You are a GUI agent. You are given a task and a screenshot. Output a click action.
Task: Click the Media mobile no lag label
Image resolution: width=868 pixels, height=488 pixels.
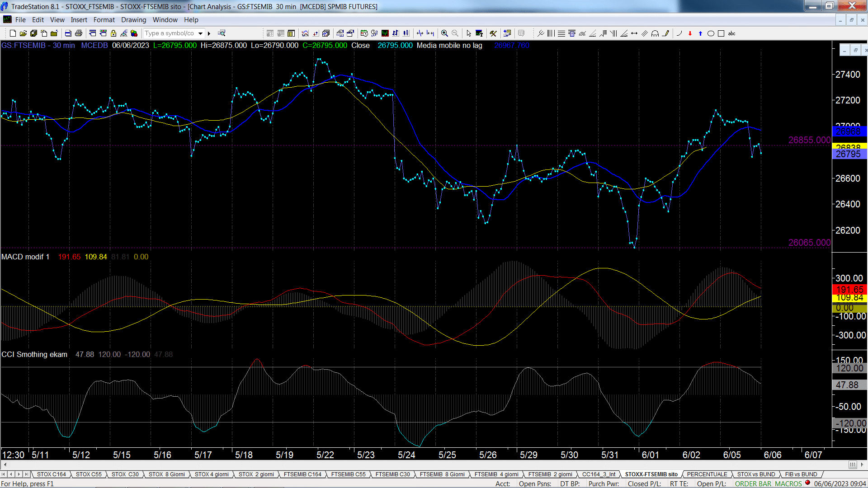(449, 45)
